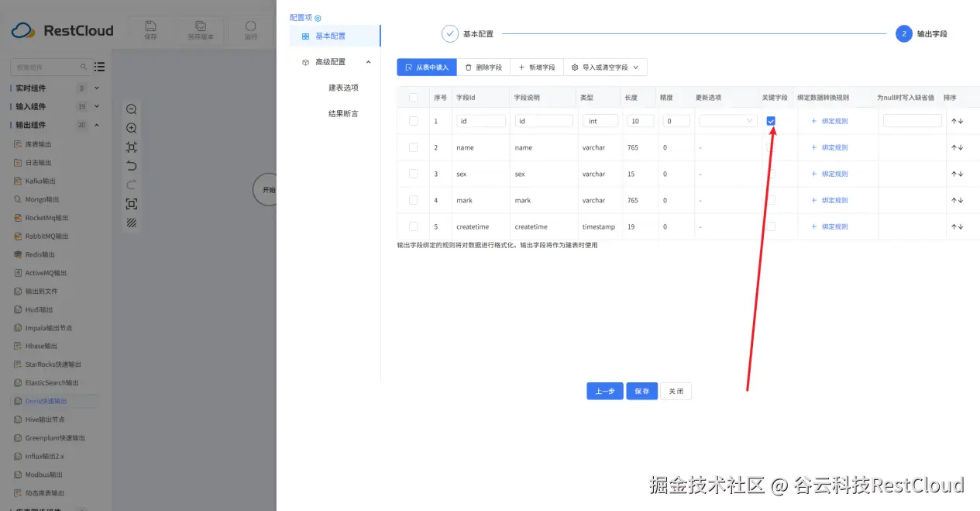Check the row selection box for name field
980x511 pixels.
(413, 147)
